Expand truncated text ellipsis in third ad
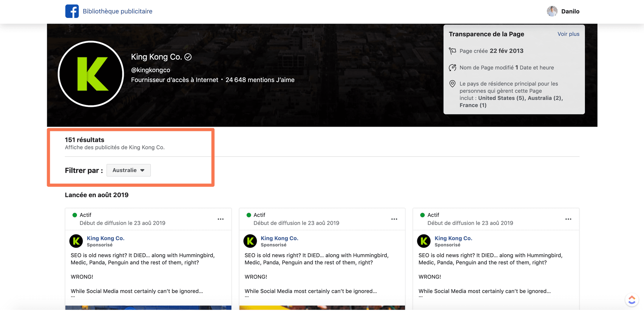The height and width of the screenshot is (319, 644). pyautogui.click(x=421, y=297)
